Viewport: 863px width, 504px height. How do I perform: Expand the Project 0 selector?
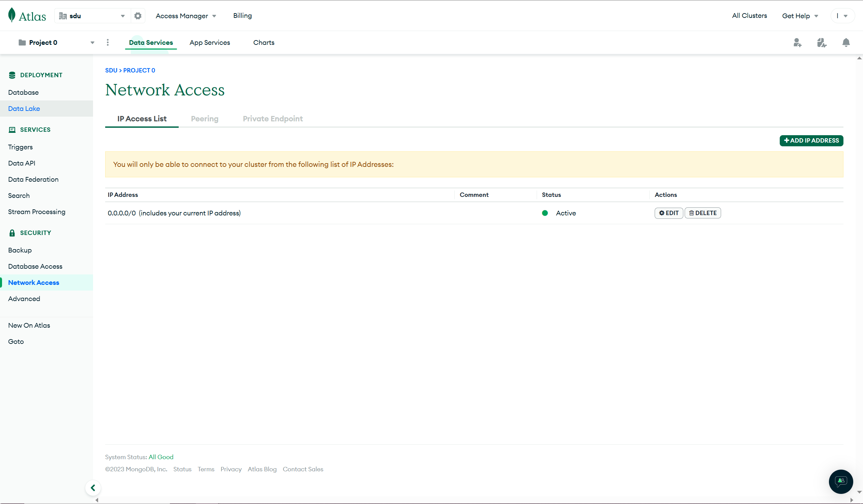tap(56, 42)
